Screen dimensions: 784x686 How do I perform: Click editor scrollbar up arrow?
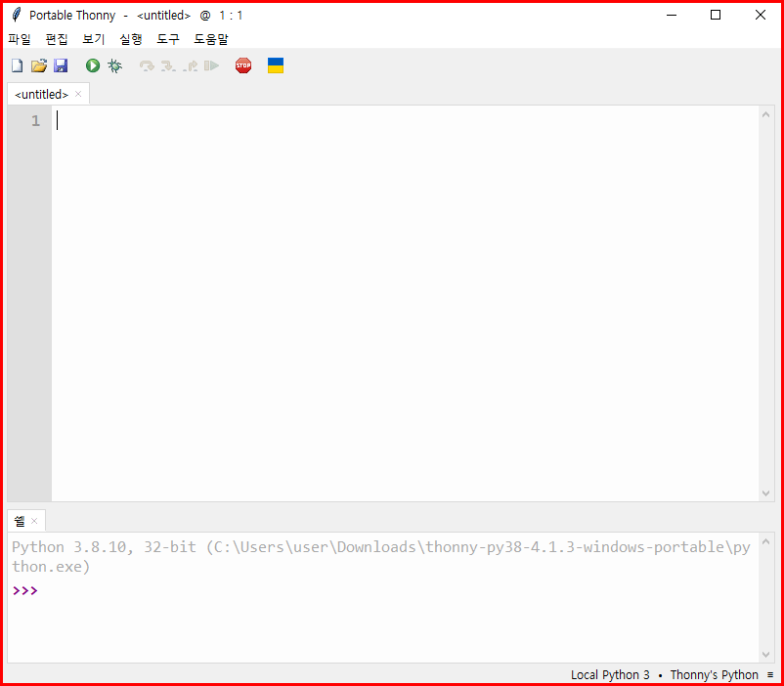(765, 114)
